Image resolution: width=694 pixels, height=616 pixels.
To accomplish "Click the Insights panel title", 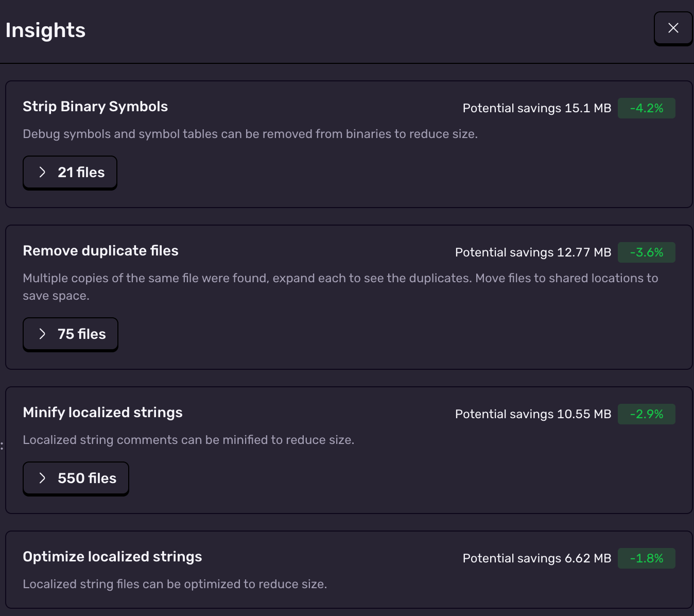I will [x=45, y=30].
